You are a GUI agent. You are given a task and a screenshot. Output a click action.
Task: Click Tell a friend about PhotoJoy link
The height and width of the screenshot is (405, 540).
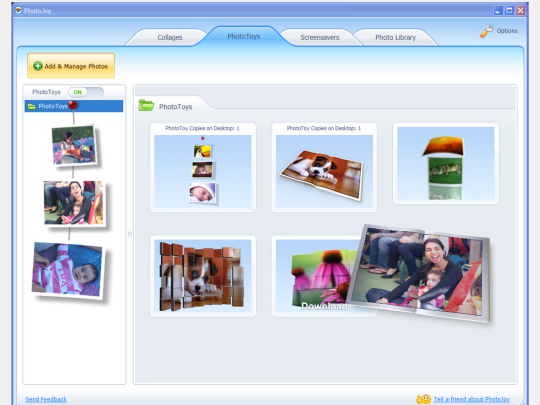click(x=472, y=399)
